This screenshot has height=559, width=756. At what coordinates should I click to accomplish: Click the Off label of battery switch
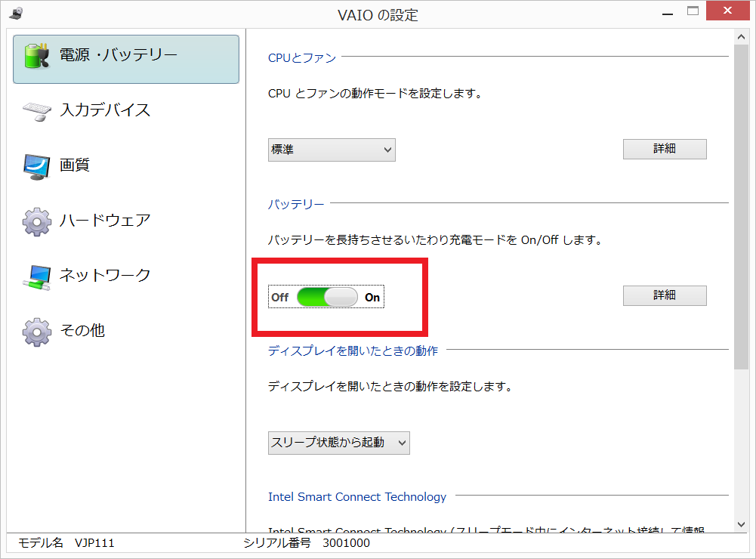pyautogui.click(x=279, y=298)
